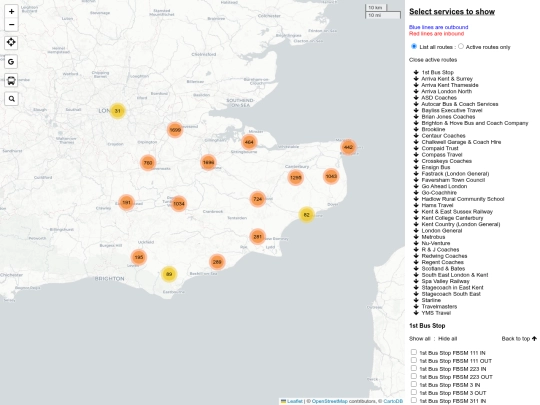Click the orange cluster marker 281

[257, 237]
